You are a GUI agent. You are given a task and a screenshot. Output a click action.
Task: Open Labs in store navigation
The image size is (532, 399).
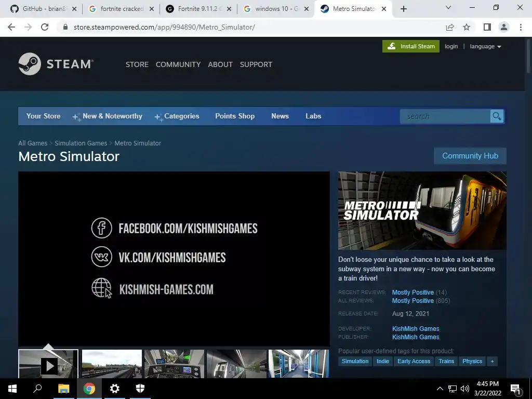click(x=313, y=116)
